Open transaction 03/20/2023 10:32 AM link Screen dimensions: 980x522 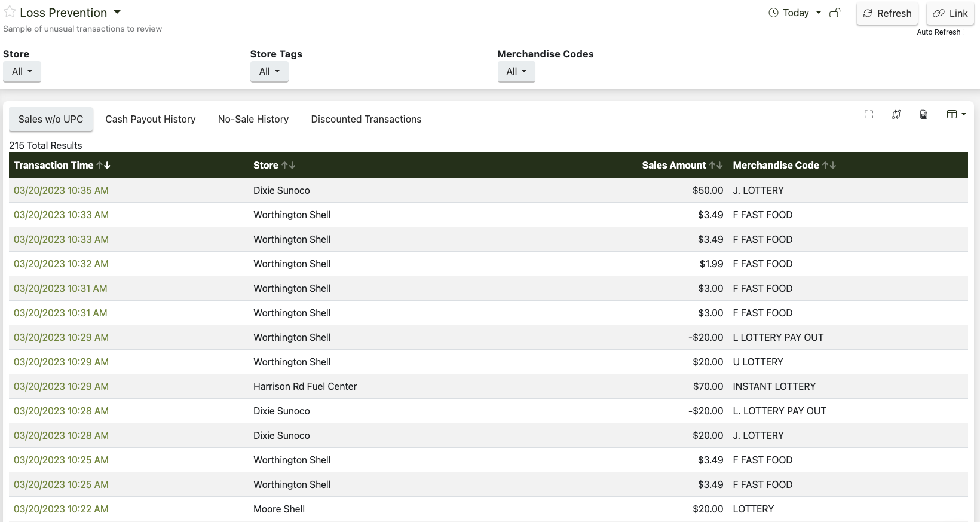pos(61,264)
